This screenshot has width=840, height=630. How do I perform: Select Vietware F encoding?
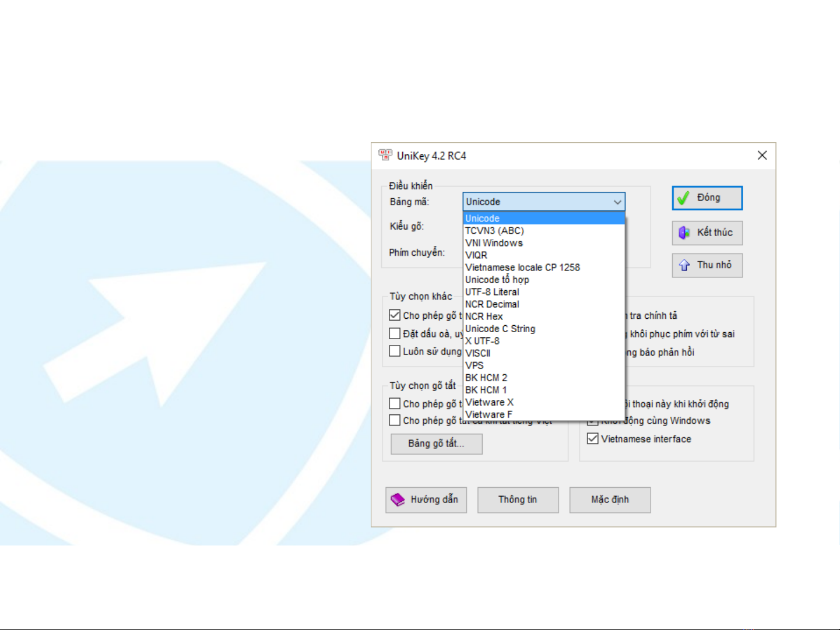pyautogui.click(x=544, y=414)
